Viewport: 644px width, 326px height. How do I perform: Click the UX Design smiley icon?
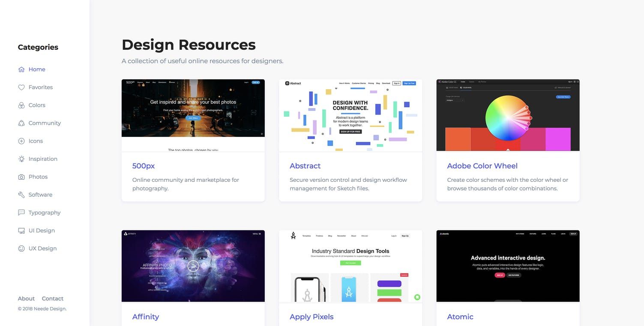[21, 248]
